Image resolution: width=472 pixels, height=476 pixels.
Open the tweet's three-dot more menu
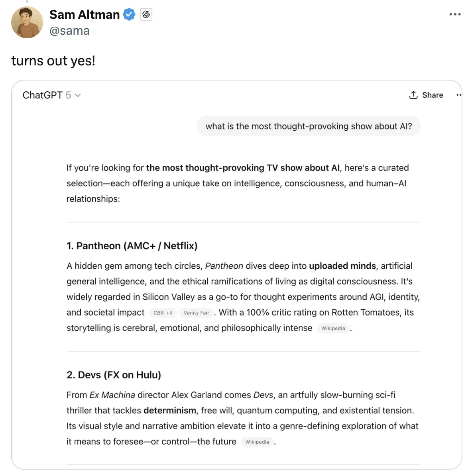(x=455, y=14)
